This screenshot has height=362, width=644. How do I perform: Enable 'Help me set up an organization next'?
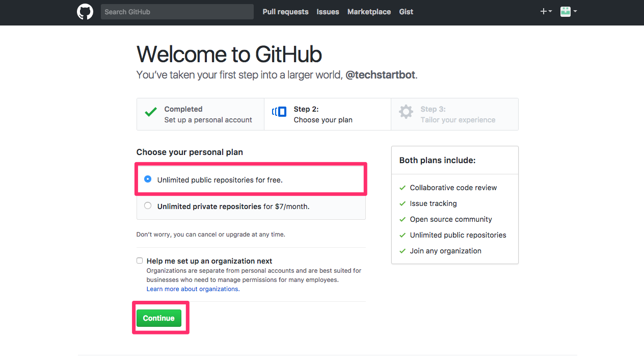pos(139,261)
